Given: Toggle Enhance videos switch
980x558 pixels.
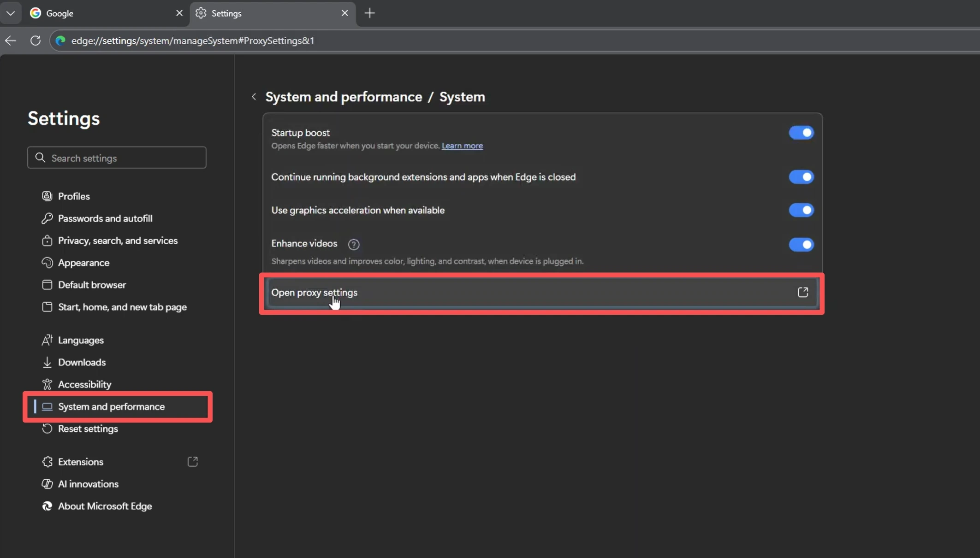Looking at the screenshot, I should 801,244.
